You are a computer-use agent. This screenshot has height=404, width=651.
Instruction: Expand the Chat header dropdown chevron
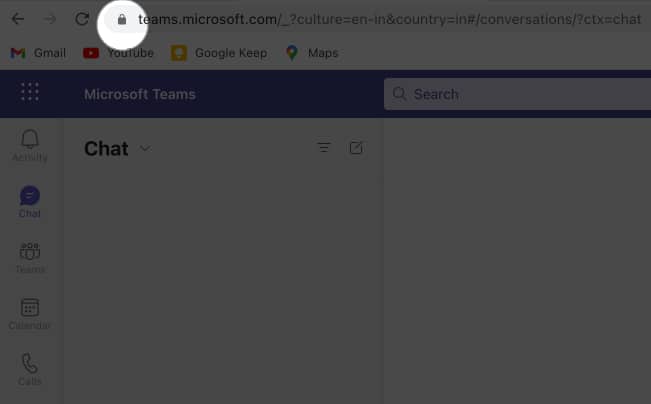[145, 148]
